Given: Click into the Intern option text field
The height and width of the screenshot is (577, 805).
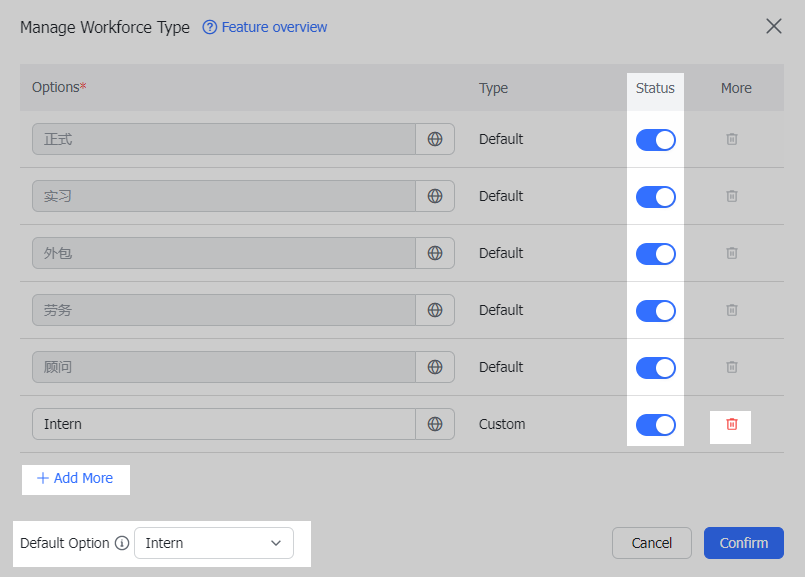Looking at the screenshot, I should [224, 424].
